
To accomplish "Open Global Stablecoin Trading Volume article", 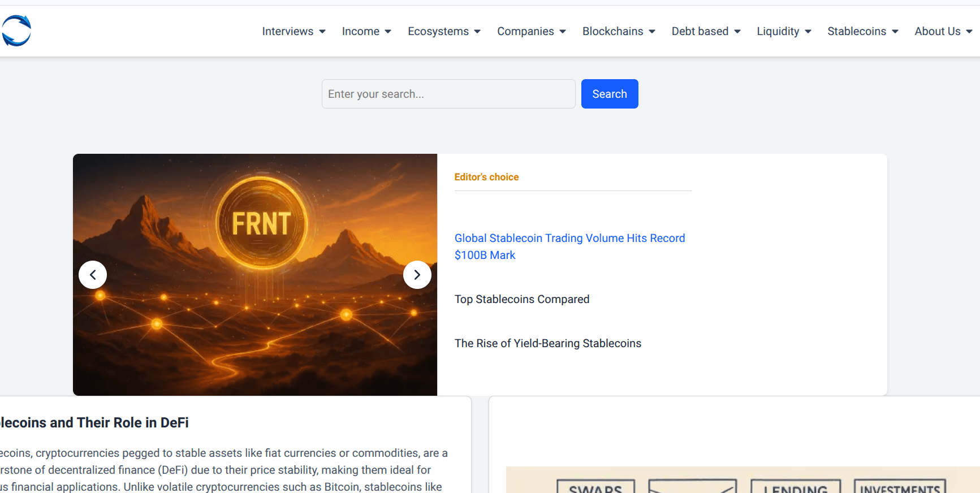I will coord(569,246).
